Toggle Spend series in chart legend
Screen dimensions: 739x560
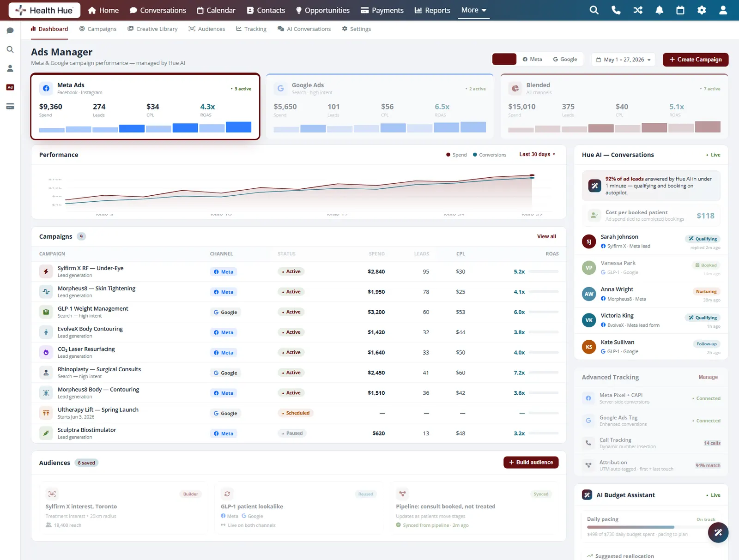tap(456, 155)
